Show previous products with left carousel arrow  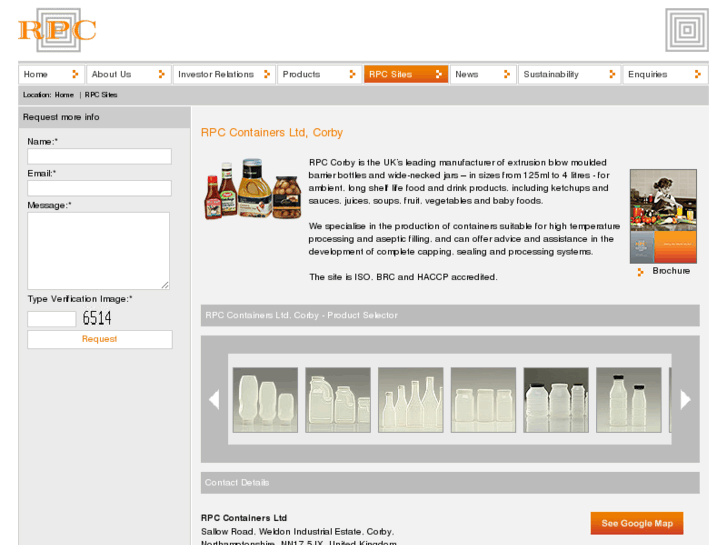(214, 399)
